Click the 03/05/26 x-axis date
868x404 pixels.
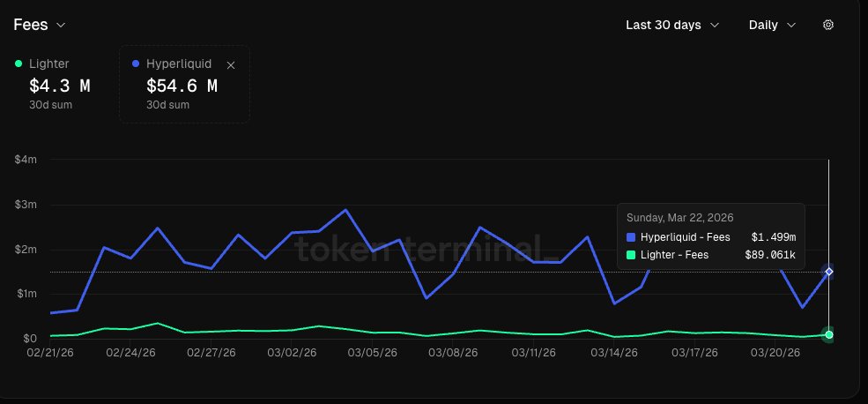(x=373, y=353)
